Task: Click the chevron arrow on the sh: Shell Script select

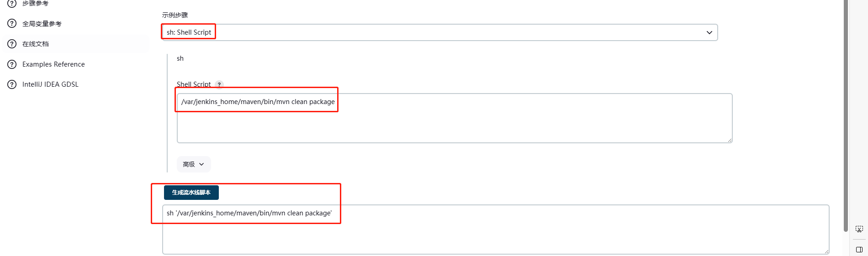Action: point(709,32)
